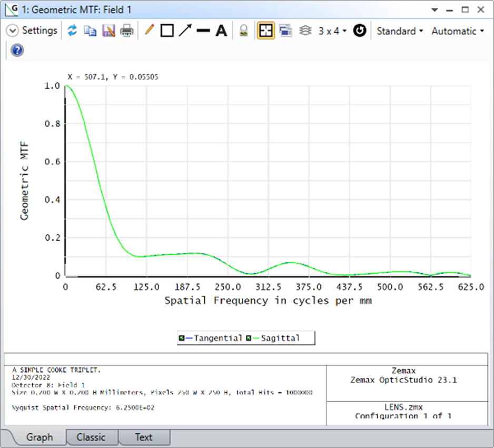
Task: Save the analysis window data
Action: tap(108, 31)
